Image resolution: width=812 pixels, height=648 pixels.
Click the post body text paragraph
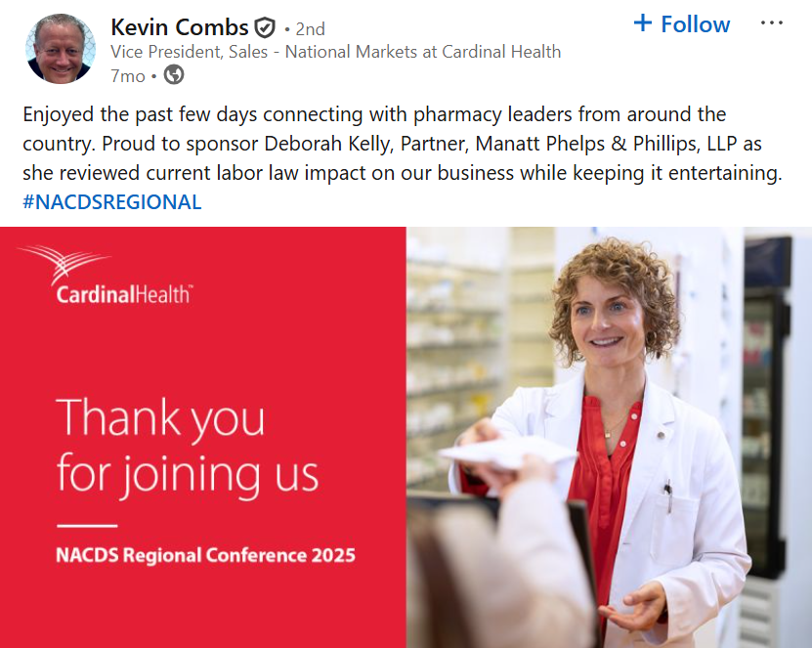pyautogui.click(x=391, y=144)
